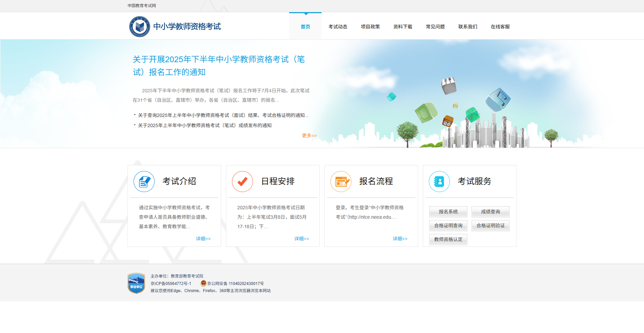Click the 京公网安备 emblem icon in footer

pyautogui.click(x=203, y=283)
